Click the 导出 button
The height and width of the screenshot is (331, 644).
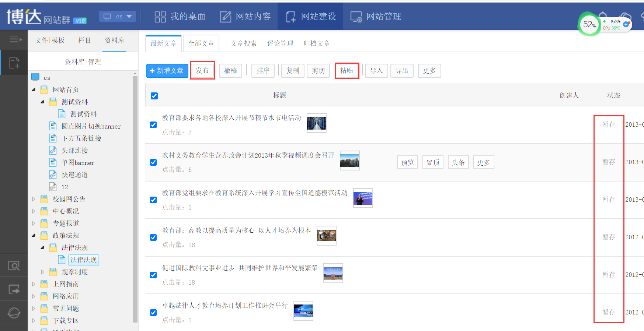click(402, 71)
